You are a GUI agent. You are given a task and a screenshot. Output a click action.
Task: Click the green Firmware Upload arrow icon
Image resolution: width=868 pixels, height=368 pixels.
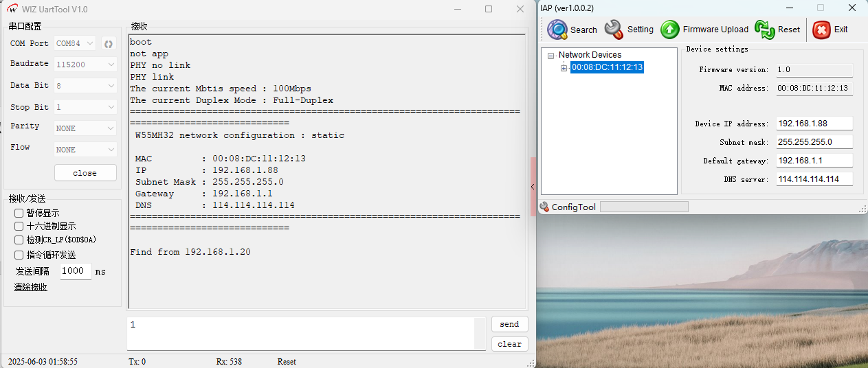pos(670,30)
